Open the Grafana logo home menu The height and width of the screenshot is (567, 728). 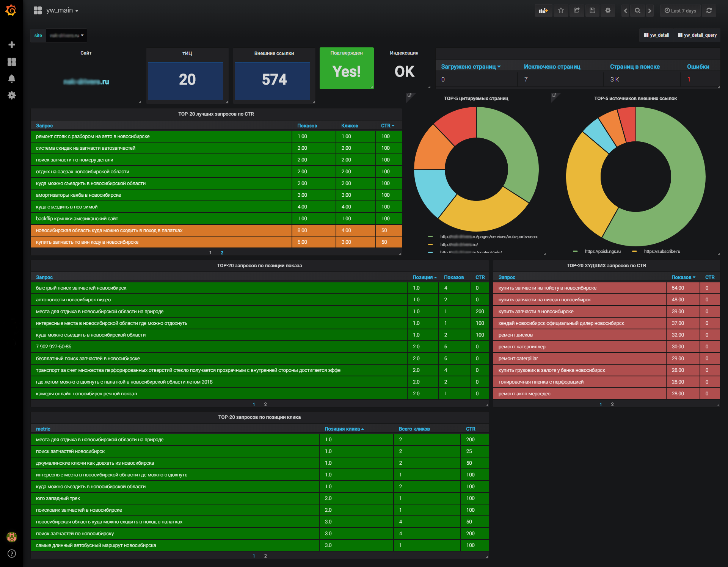pos(11,10)
